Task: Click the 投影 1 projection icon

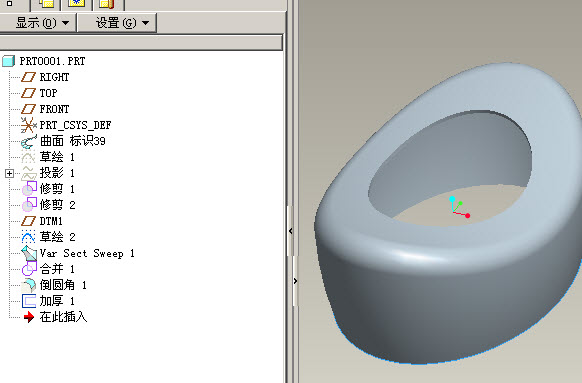Action: point(29,173)
